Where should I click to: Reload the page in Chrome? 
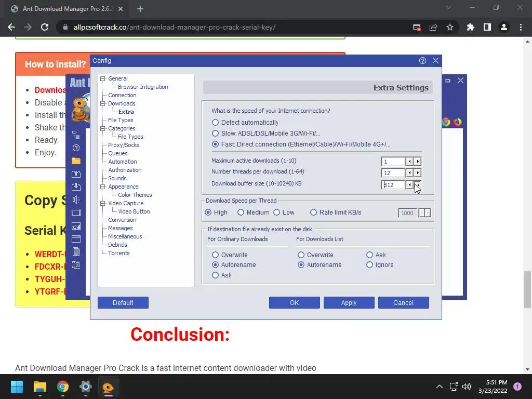[45, 27]
